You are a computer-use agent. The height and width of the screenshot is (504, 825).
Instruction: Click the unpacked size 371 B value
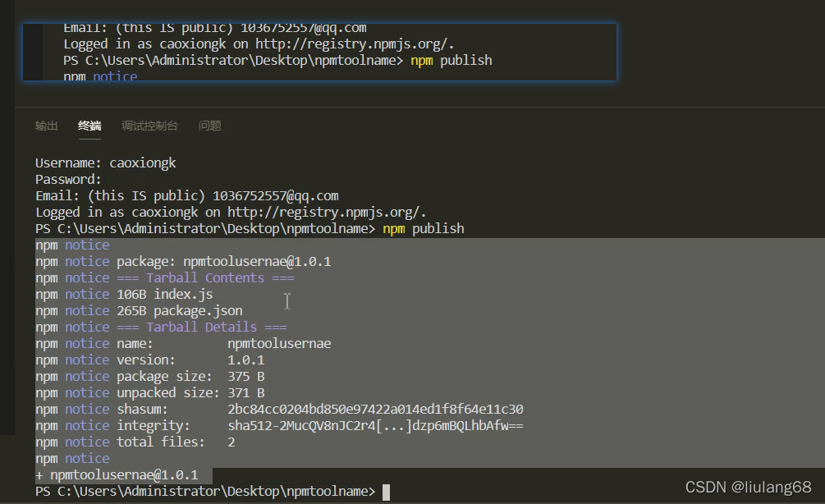[x=245, y=393]
